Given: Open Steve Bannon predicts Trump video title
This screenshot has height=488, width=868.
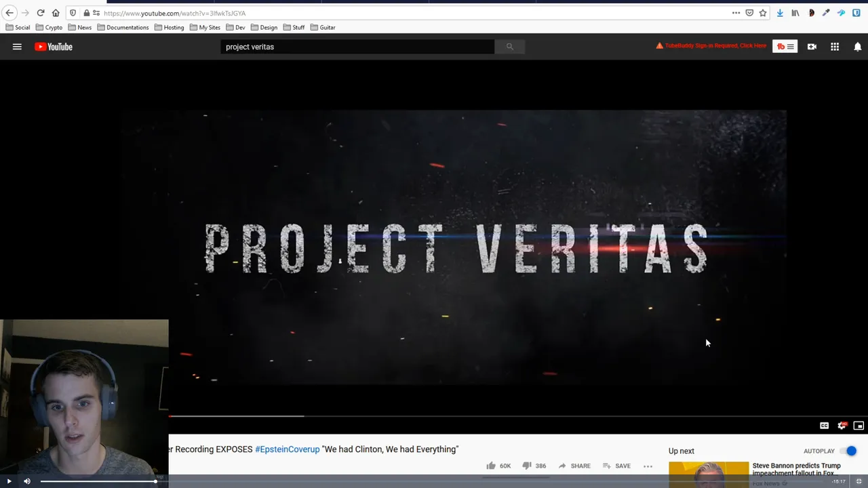Looking at the screenshot, I should click(x=796, y=469).
